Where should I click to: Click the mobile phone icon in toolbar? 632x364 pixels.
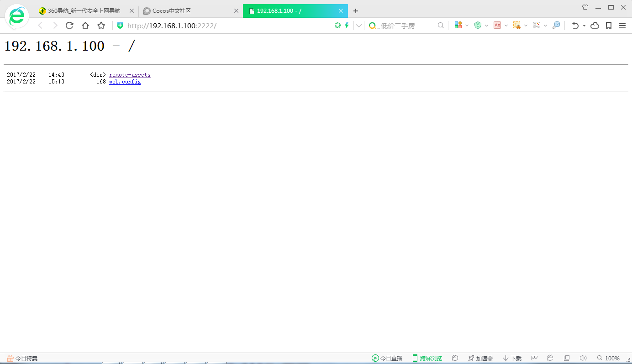click(x=609, y=26)
